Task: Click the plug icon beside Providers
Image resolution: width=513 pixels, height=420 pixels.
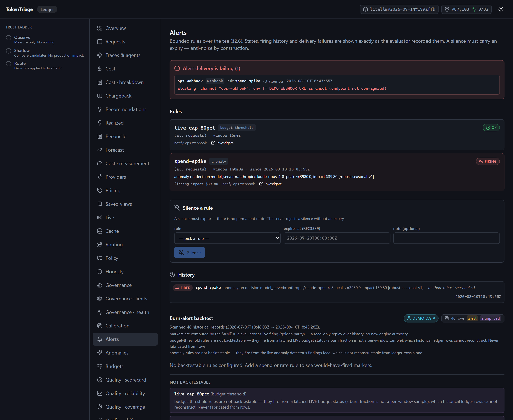Action: tap(100, 177)
